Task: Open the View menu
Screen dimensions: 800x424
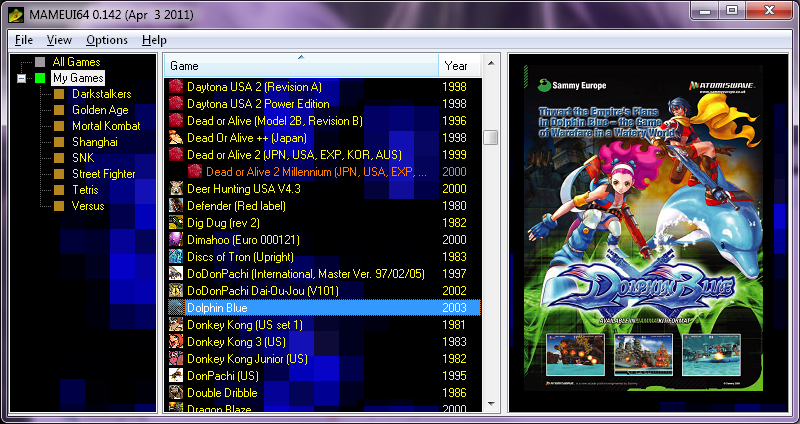Action: pos(59,40)
